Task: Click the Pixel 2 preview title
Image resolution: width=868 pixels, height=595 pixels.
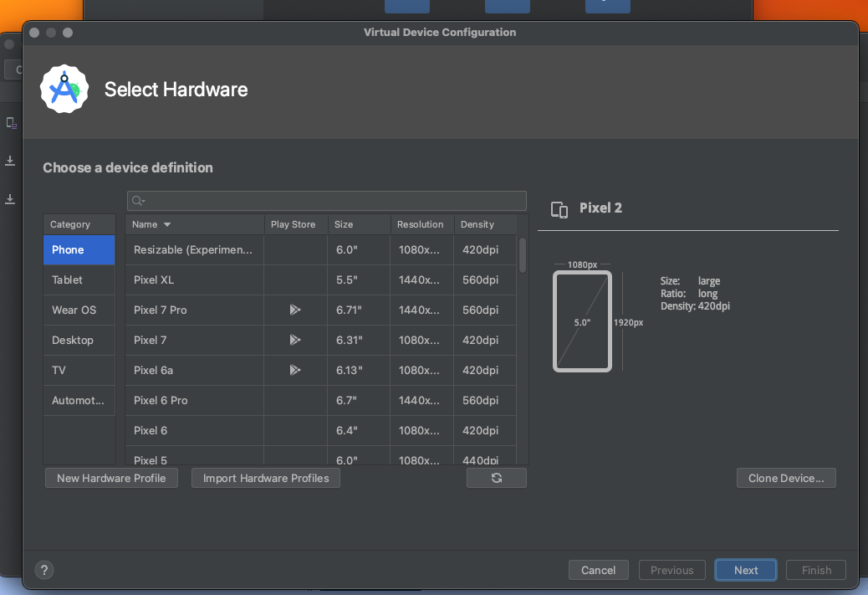Action: point(600,208)
